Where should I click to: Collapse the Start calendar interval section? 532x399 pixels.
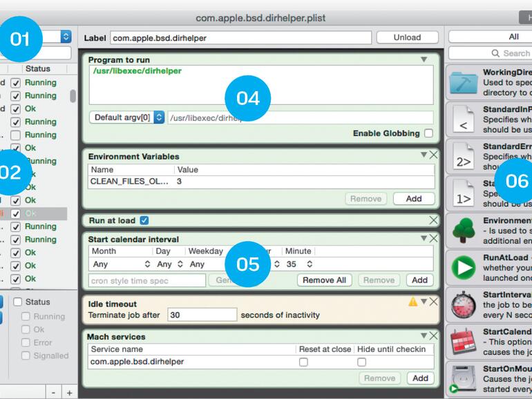(x=424, y=238)
